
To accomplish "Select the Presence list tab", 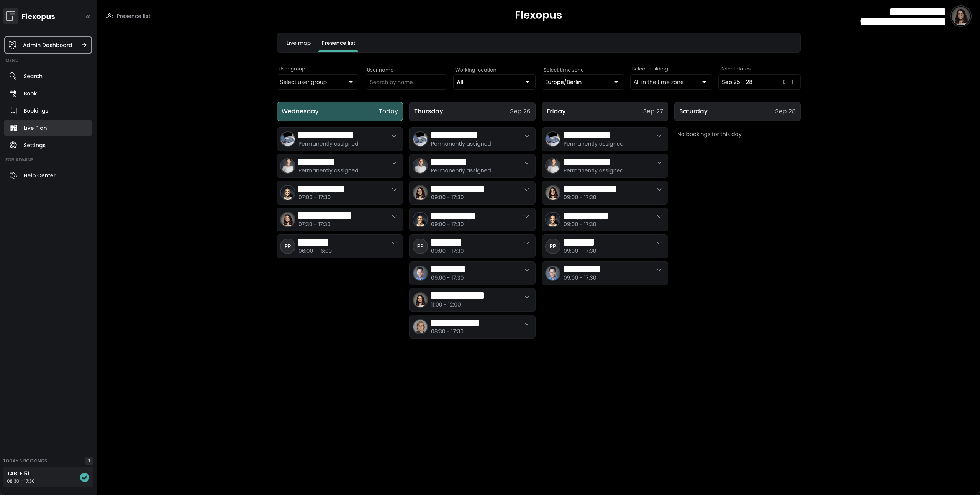I will pos(338,43).
